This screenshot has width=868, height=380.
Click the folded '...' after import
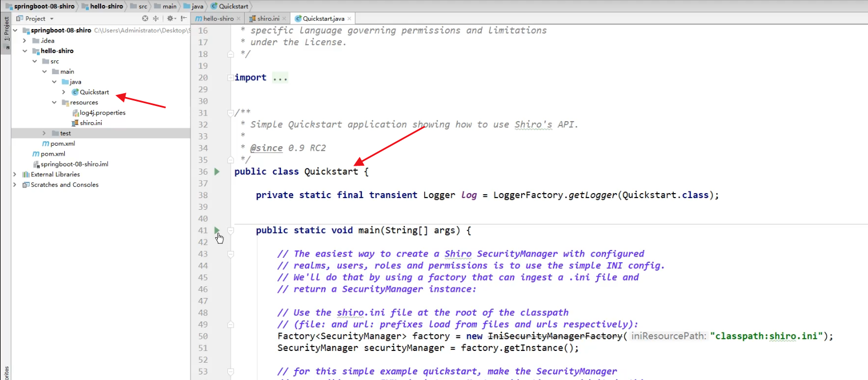280,78
